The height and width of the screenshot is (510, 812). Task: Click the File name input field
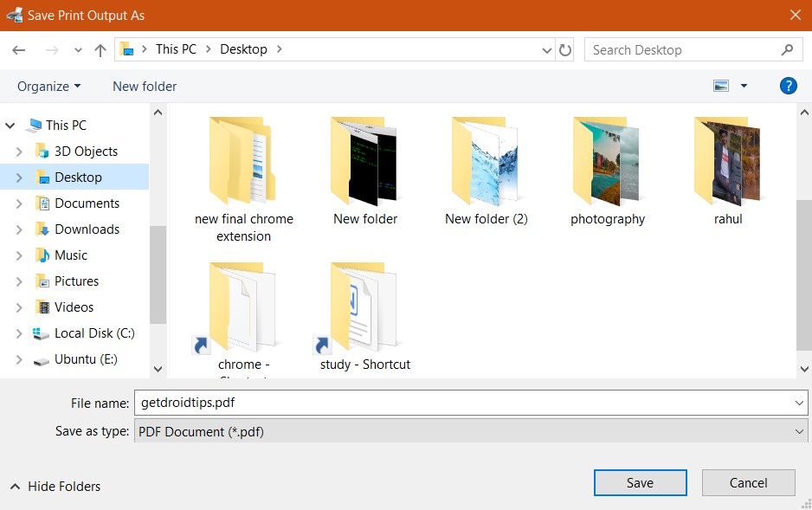(x=465, y=403)
